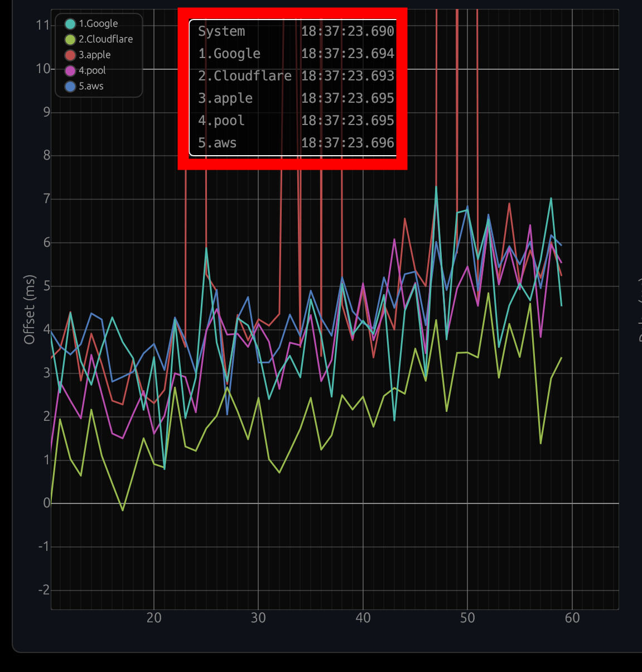Click the y-axis tick label 10
This screenshot has height=672, width=642.
[x=42, y=69]
